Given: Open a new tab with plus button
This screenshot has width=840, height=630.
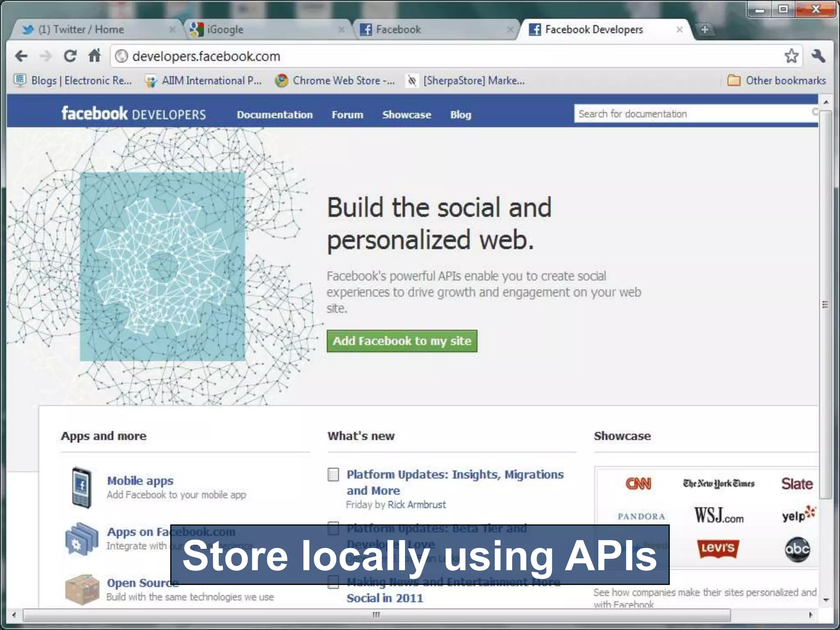Looking at the screenshot, I should pyautogui.click(x=705, y=30).
